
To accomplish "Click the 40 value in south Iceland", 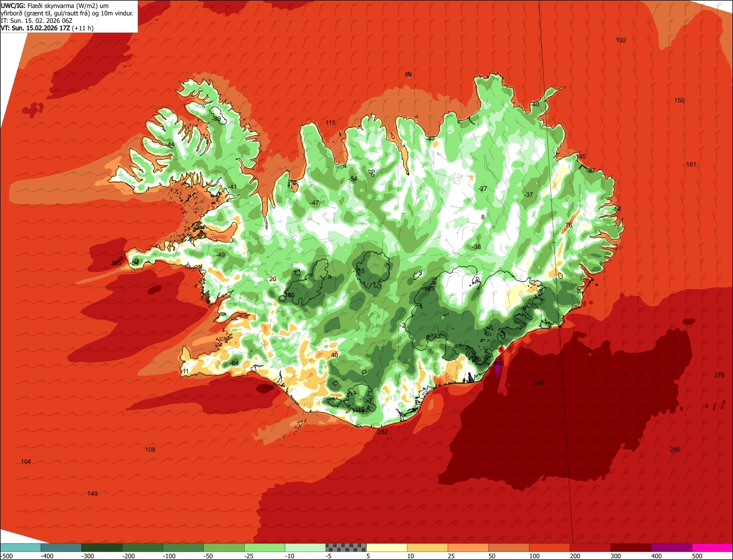I will tap(334, 355).
